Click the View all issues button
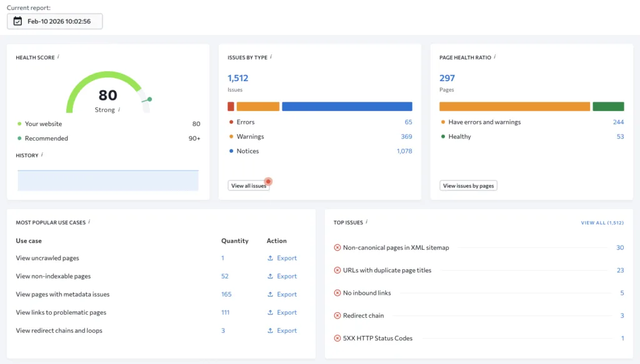 coord(249,185)
